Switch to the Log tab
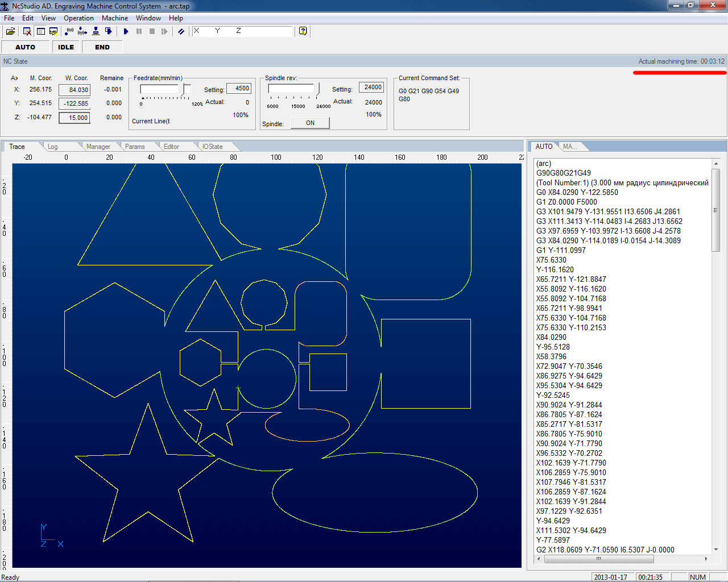 click(53, 147)
